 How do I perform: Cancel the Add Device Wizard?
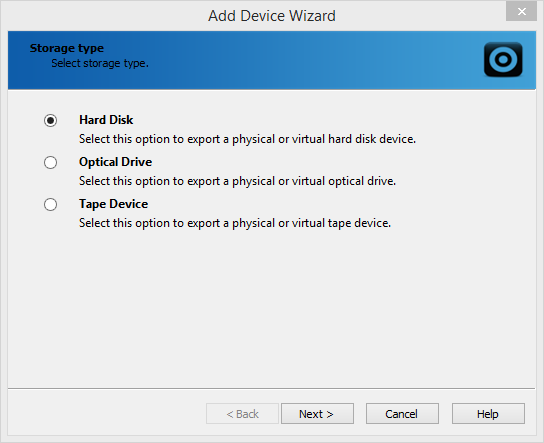click(402, 414)
